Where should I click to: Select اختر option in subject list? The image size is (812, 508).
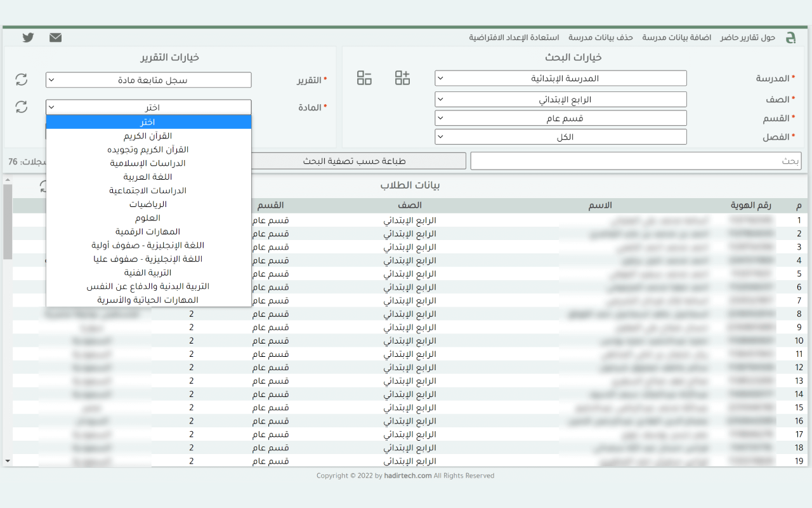[x=148, y=122]
